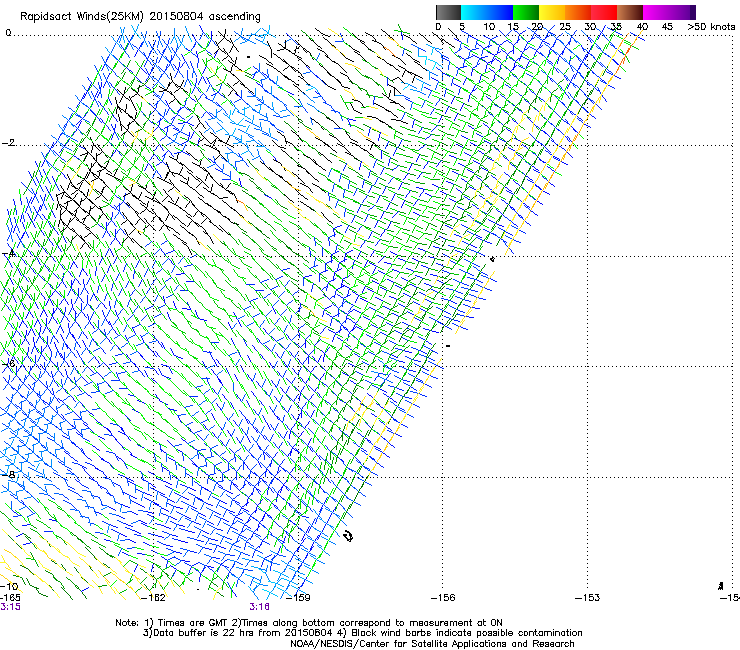Click the '-156' longitude axis label
Screen dimensions: 740x650
click(x=443, y=598)
